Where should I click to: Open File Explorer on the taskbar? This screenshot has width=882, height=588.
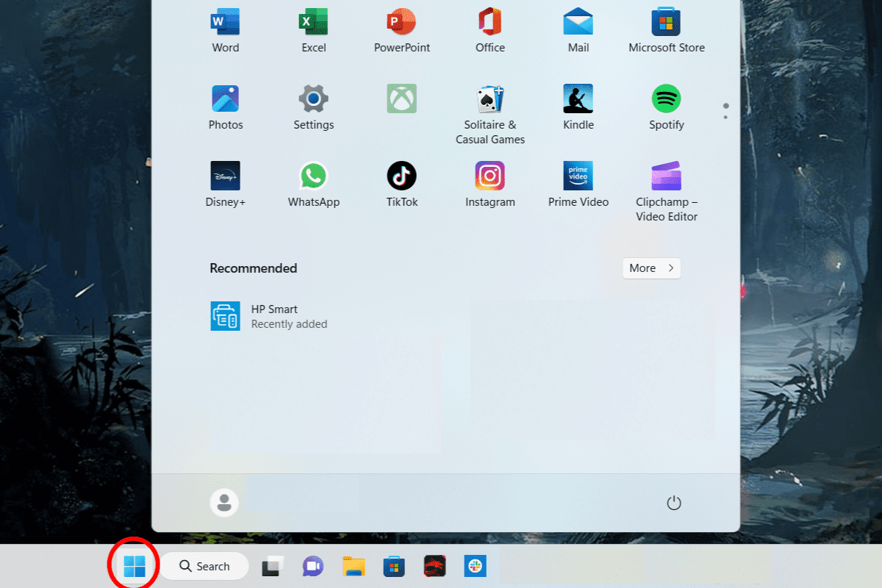click(x=354, y=566)
